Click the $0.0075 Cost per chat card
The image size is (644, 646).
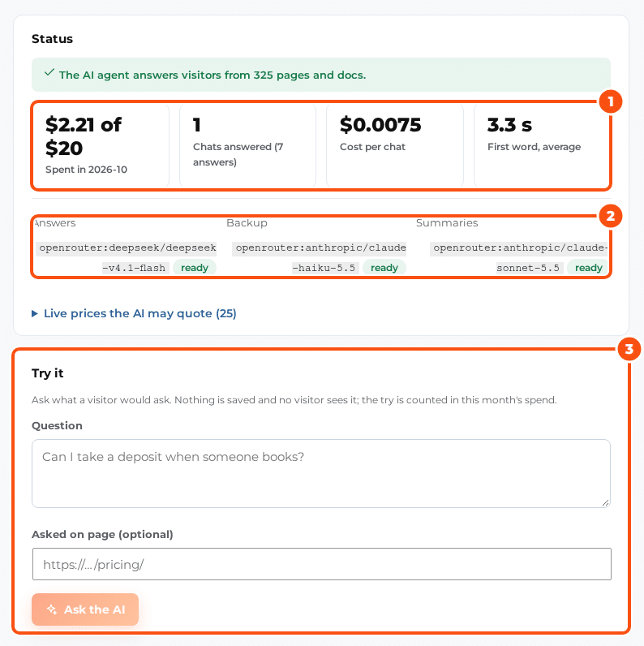(395, 145)
